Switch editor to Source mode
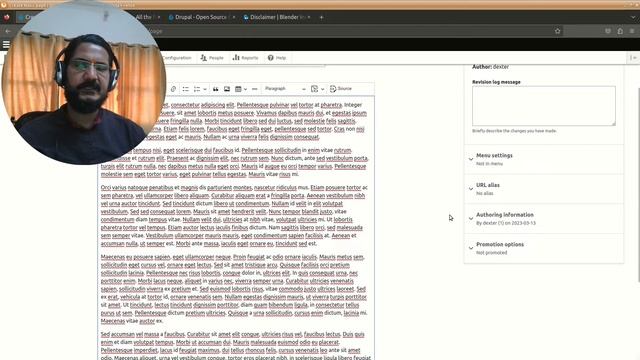 tap(341, 89)
